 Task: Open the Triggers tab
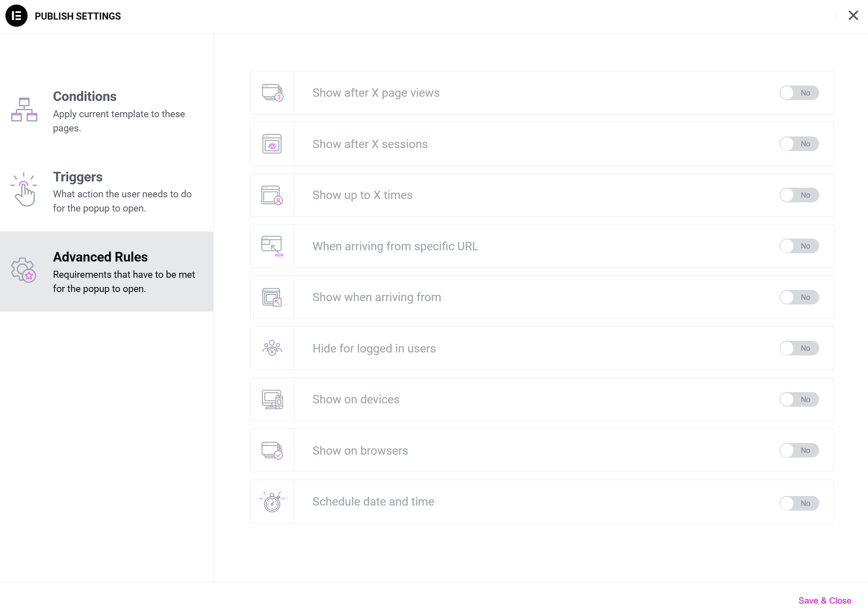coord(106,191)
